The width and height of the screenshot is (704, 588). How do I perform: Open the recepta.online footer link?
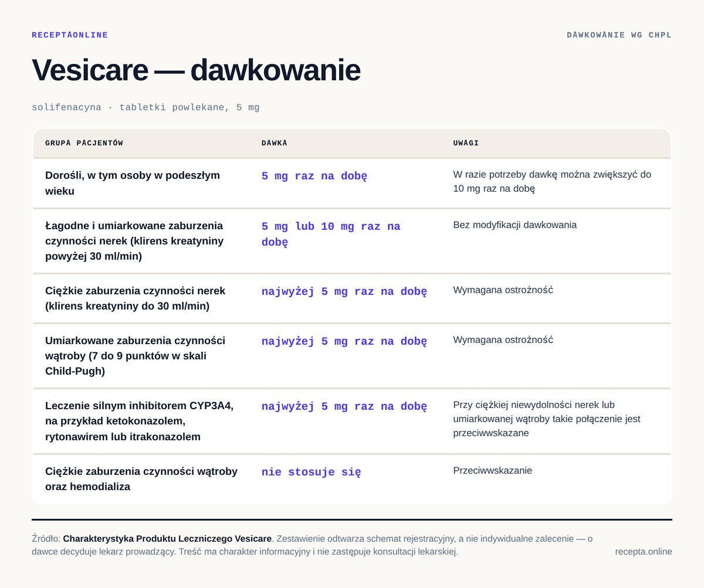[644, 552]
